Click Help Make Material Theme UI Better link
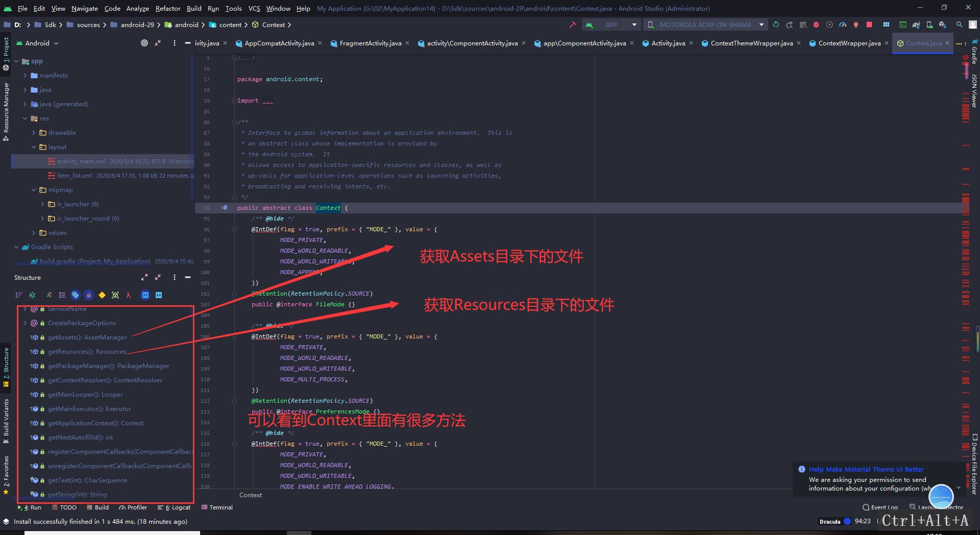The image size is (980, 535). [866, 469]
